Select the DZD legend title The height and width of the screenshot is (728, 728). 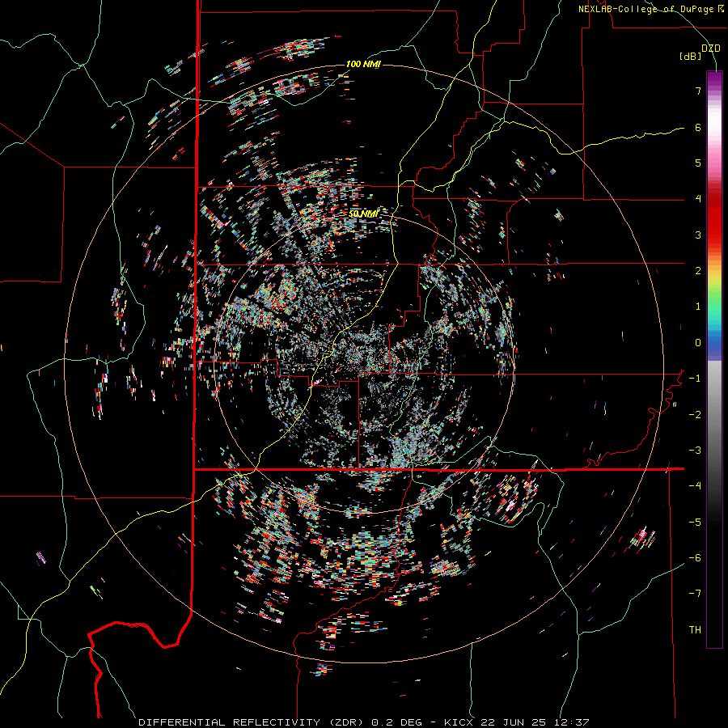710,49
